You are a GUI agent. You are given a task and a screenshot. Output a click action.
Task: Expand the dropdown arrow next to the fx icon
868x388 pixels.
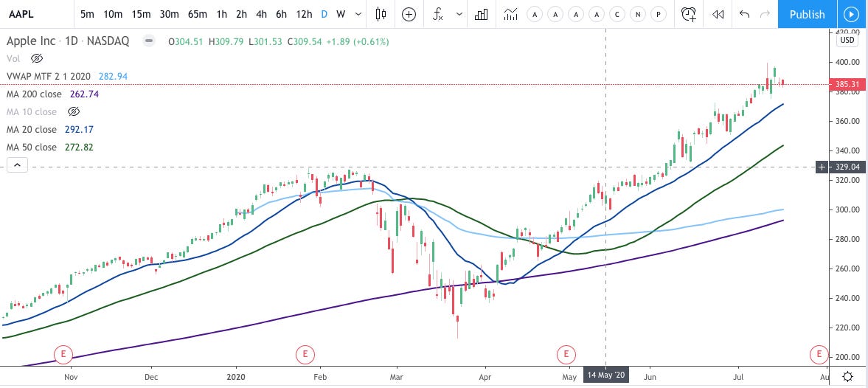tap(459, 15)
